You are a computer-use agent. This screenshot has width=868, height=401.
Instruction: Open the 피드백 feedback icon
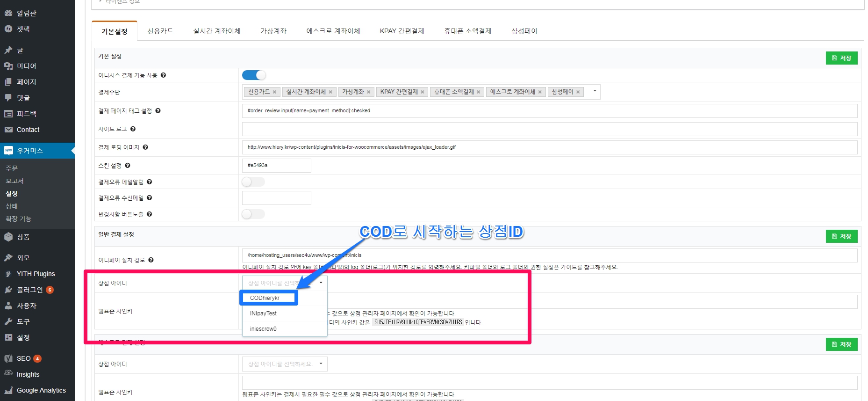click(x=8, y=114)
